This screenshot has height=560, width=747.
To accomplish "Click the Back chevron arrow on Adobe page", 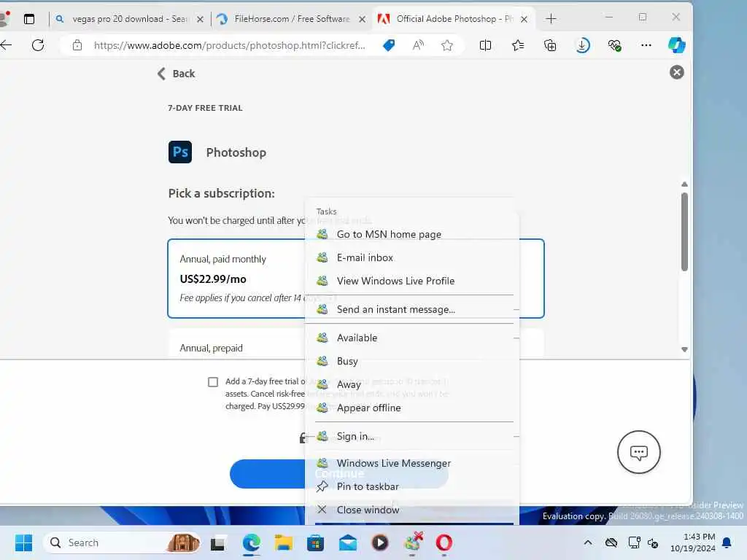I will point(161,74).
